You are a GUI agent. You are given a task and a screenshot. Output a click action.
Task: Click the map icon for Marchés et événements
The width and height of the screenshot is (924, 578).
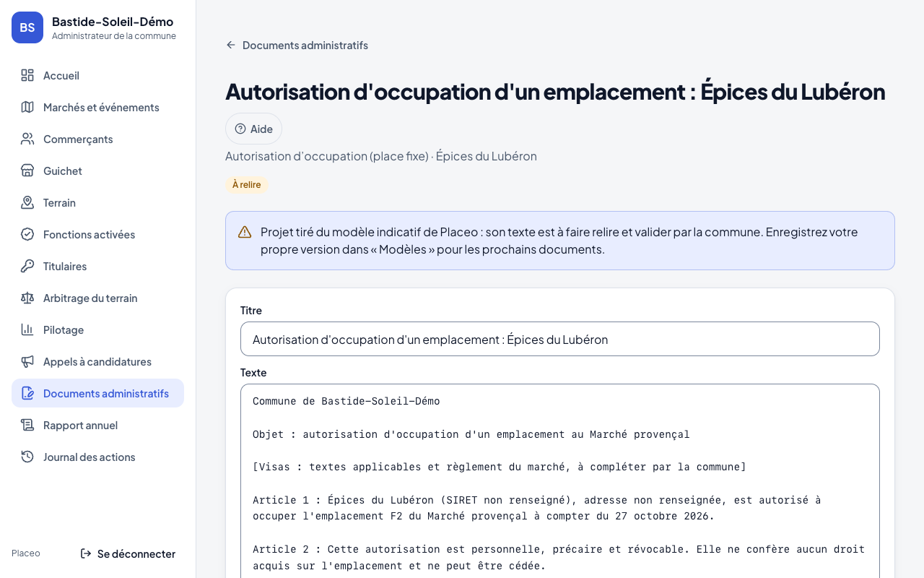click(x=27, y=107)
